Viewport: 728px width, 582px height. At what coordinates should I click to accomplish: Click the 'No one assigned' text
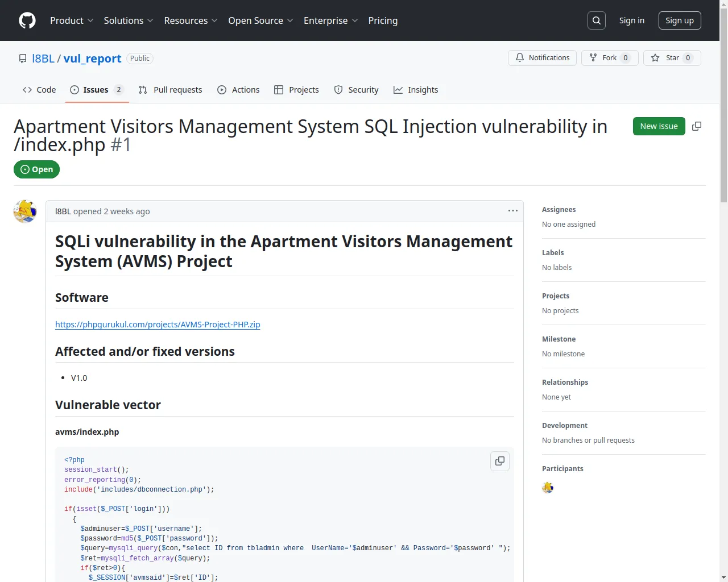(569, 225)
